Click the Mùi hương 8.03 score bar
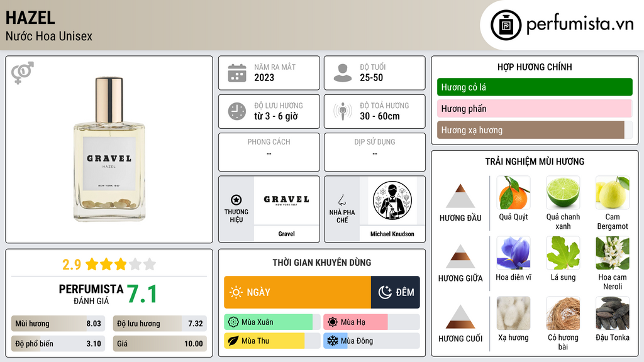This screenshot has height=362, width=644. 58,324
